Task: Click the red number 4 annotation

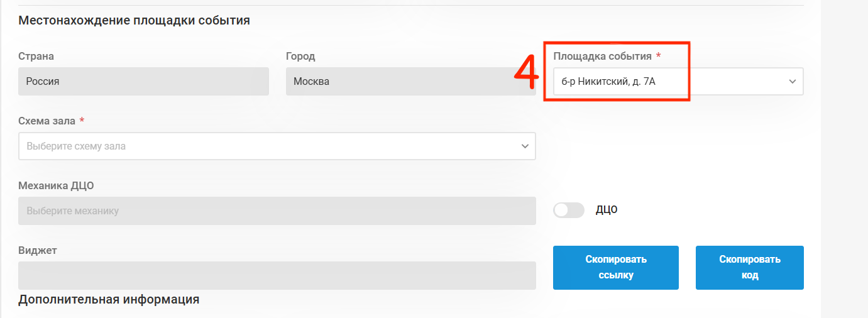Action: pos(527,74)
